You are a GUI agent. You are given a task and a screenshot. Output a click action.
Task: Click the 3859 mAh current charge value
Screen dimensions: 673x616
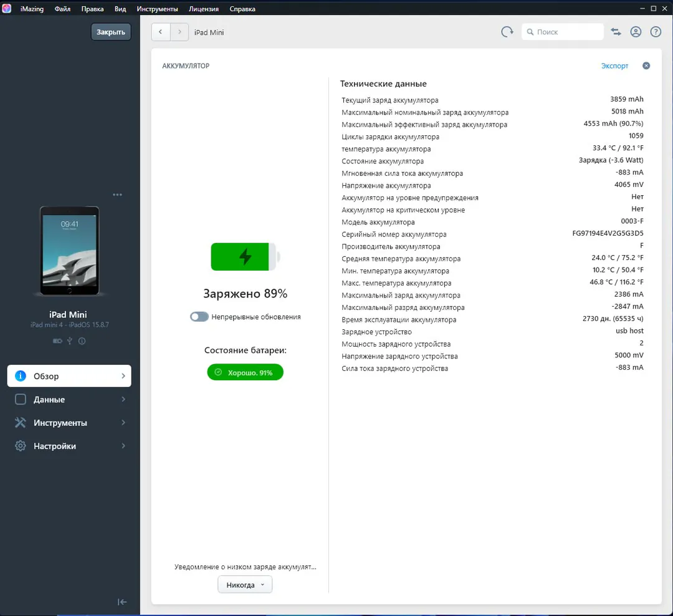tap(627, 99)
